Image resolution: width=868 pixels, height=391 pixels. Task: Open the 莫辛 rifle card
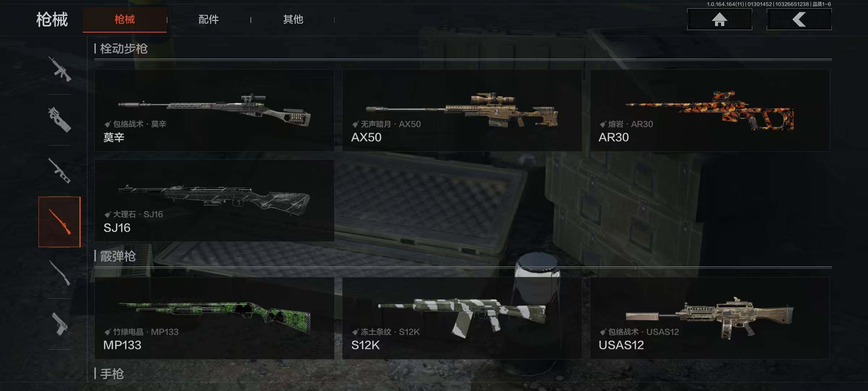coord(214,110)
